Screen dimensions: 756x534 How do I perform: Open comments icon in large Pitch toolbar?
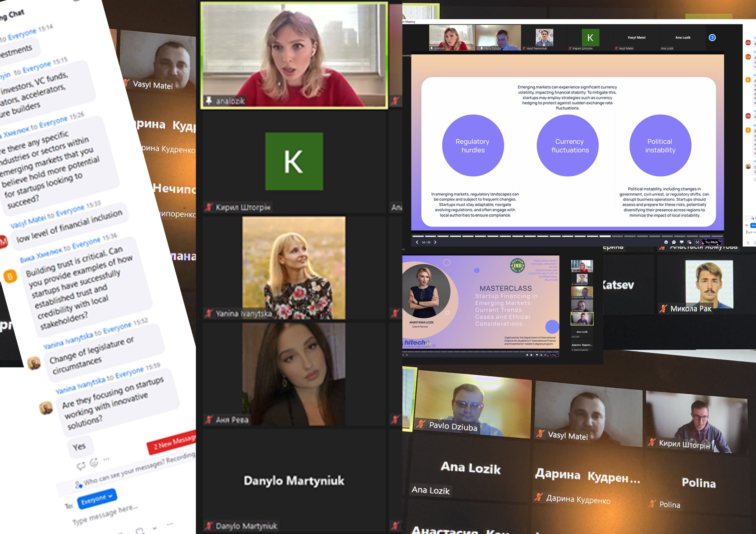point(674,242)
